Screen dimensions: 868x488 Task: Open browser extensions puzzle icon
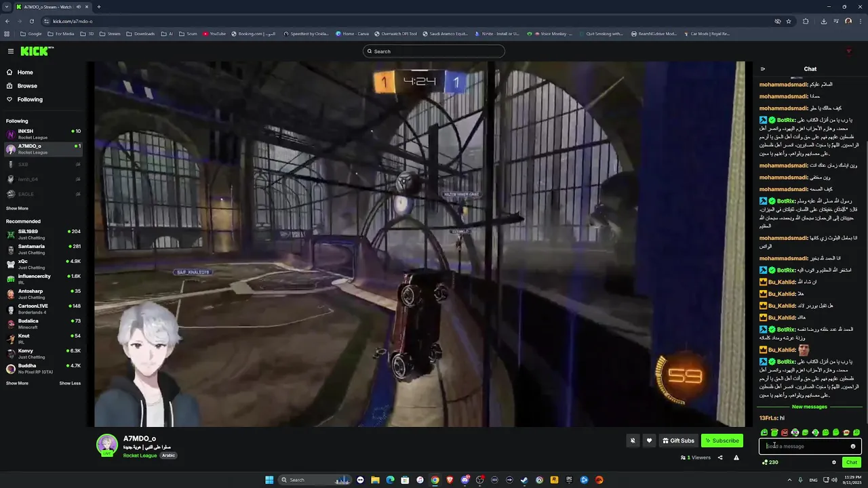[x=806, y=21]
